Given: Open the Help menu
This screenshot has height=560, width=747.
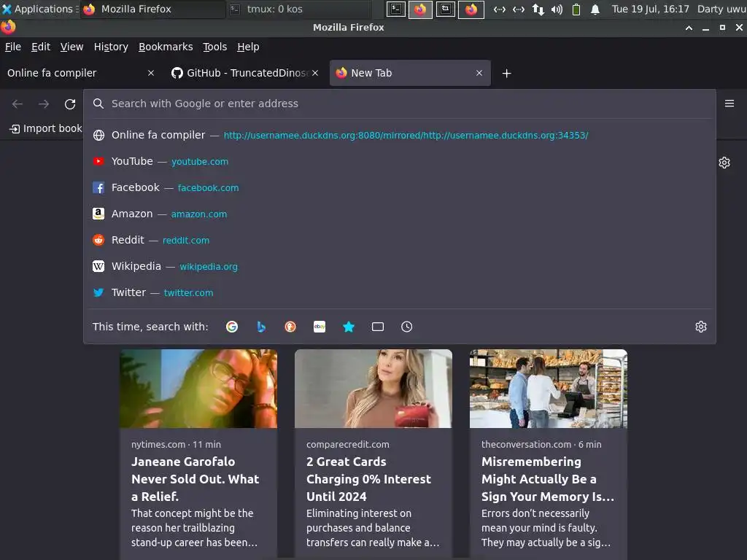Looking at the screenshot, I should [248, 47].
